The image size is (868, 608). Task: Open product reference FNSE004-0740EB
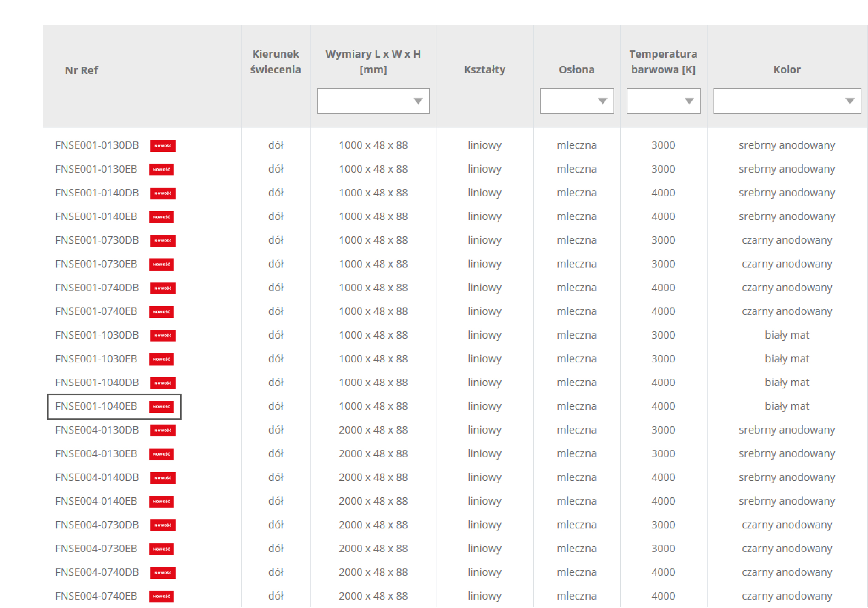[96, 597]
